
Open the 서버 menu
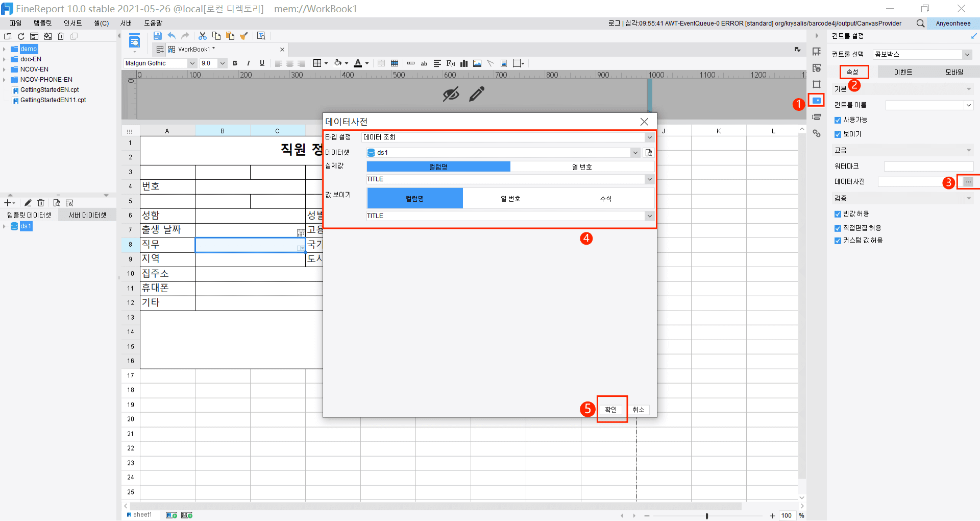point(126,23)
